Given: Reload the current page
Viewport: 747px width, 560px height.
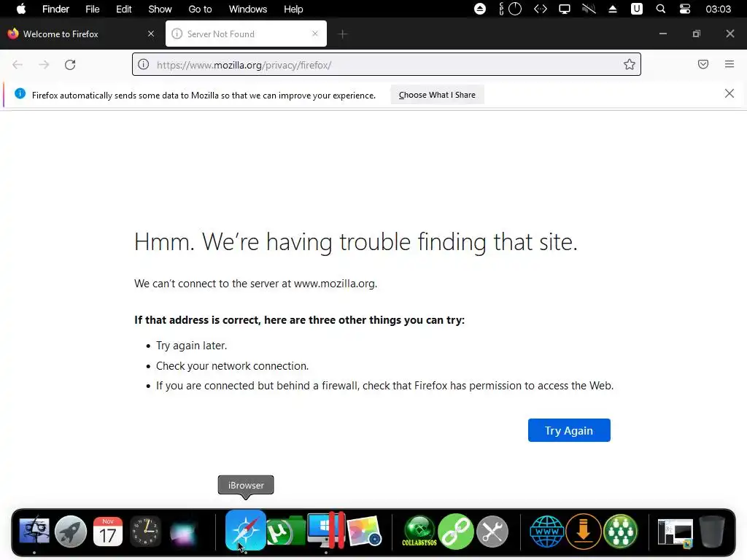Looking at the screenshot, I should pos(70,65).
